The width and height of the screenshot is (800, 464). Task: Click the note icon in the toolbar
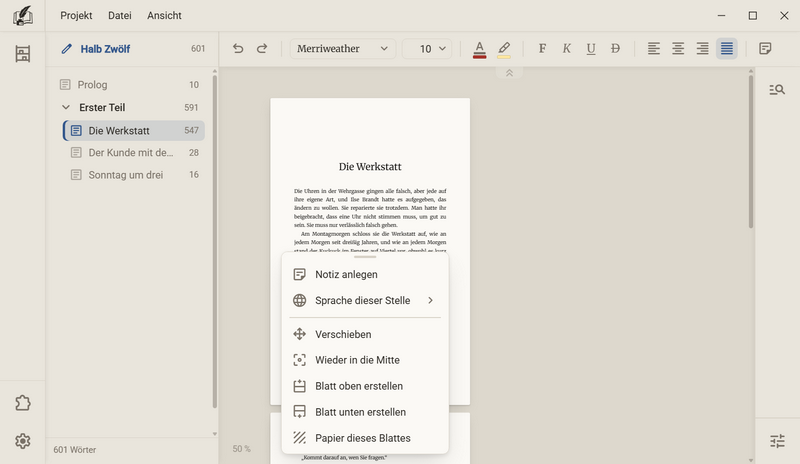(765, 48)
